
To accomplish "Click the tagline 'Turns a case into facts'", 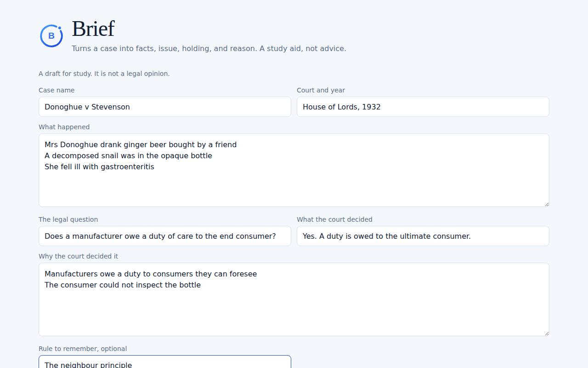I will pos(209,48).
